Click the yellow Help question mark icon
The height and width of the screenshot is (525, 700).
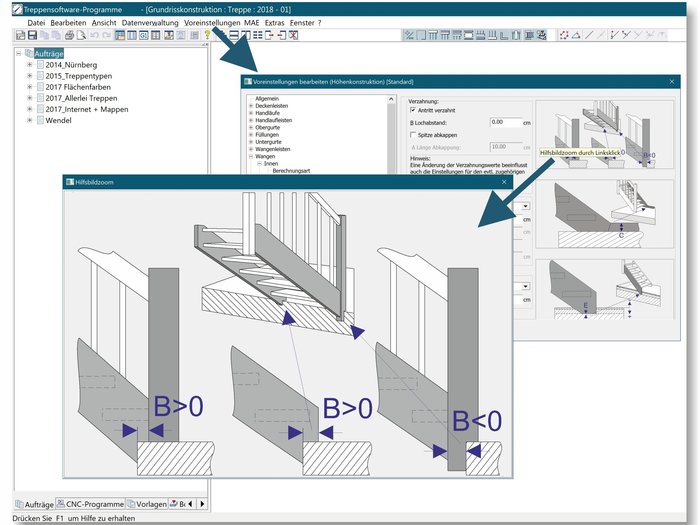point(206,35)
